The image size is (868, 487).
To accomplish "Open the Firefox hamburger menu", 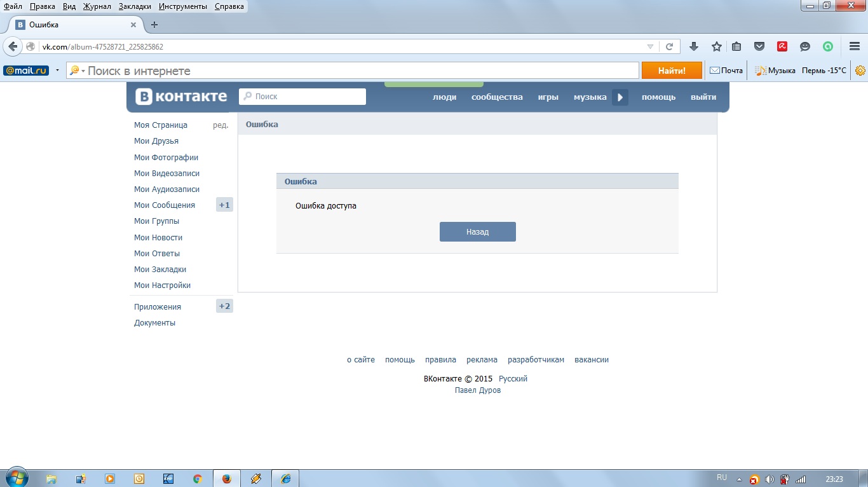I will 855,46.
